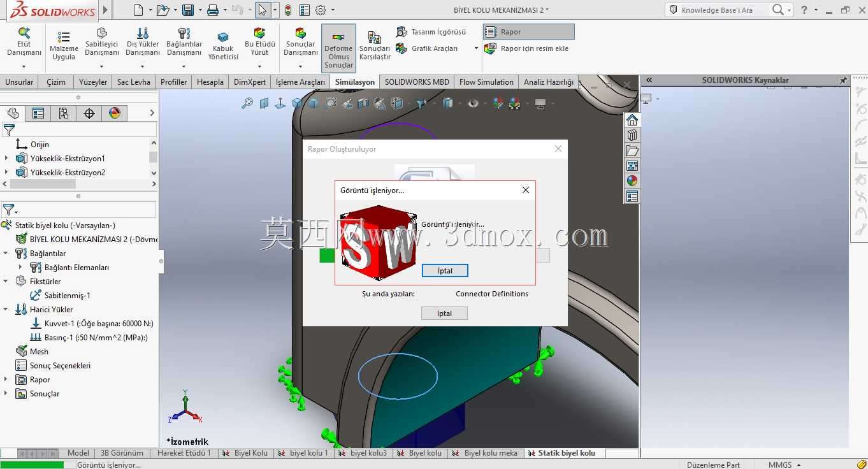Click the Knowledge Base search magnifier
The image size is (868, 469).
778,10
